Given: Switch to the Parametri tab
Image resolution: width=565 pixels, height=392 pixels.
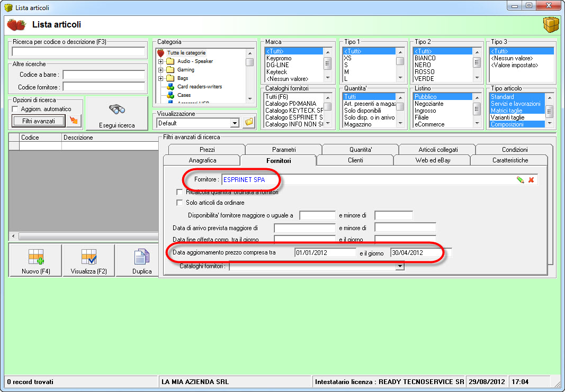Looking at the screenshot, I should [284, 149].
